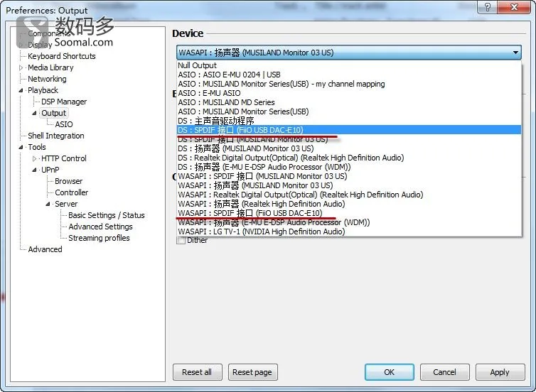Open Networking preferences page
The image size is (536, 392).
click(x=47, y=79)
